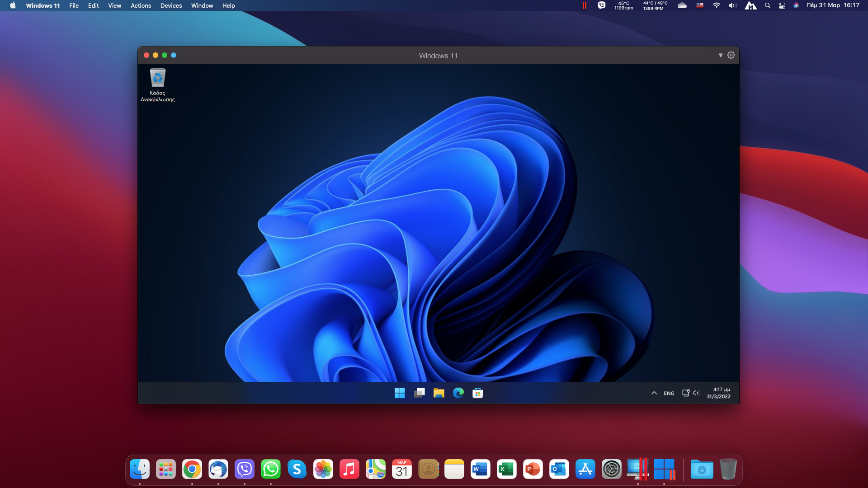The height and width of the screenshot is (488, 868).
Task: Open Microsoft Store from the Windows taskbar
Action: [477, 393]
